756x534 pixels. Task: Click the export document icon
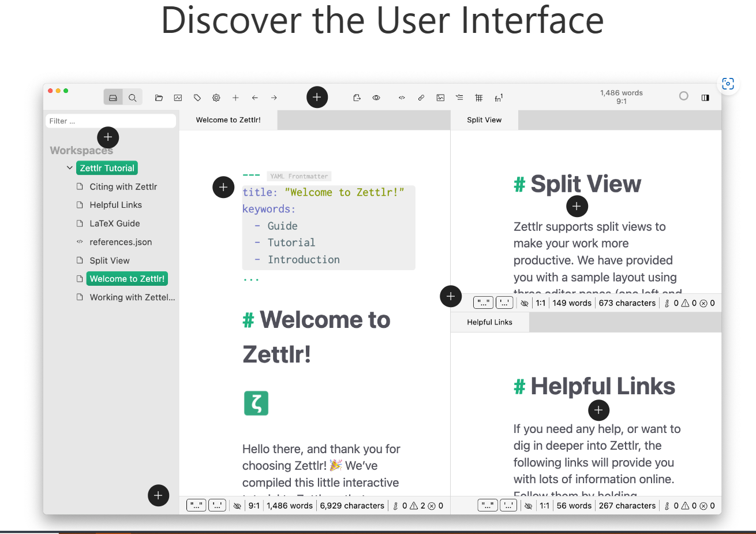[x=357, y=98]
